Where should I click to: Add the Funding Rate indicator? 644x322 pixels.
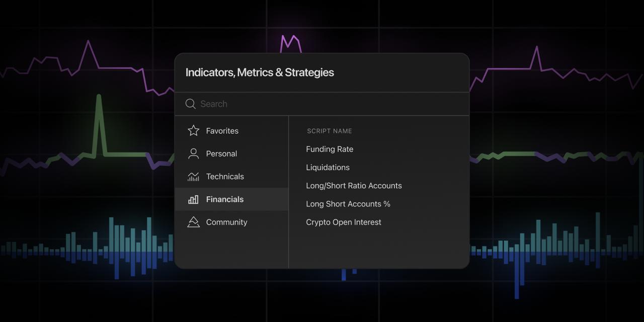pos(330,149)
